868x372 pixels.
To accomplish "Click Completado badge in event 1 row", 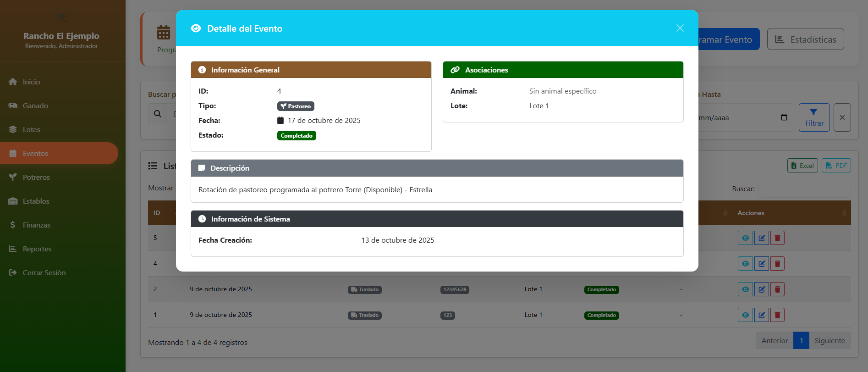I will [x=601, y=315].
